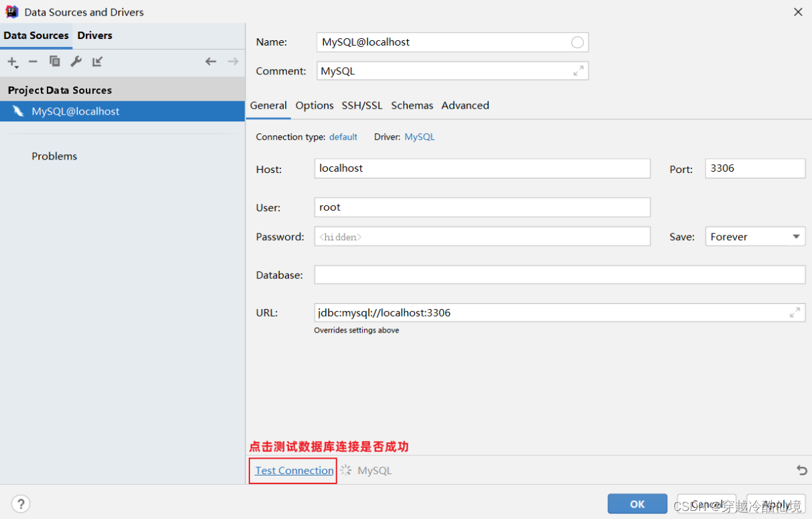
Task: Click into the Password field
Action: 482,237
